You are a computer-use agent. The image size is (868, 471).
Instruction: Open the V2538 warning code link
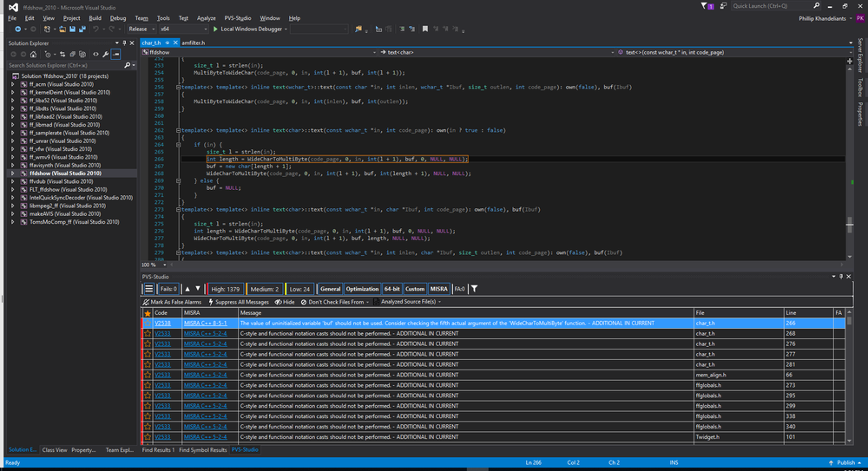pyautogui.click(x=162, y=323)
